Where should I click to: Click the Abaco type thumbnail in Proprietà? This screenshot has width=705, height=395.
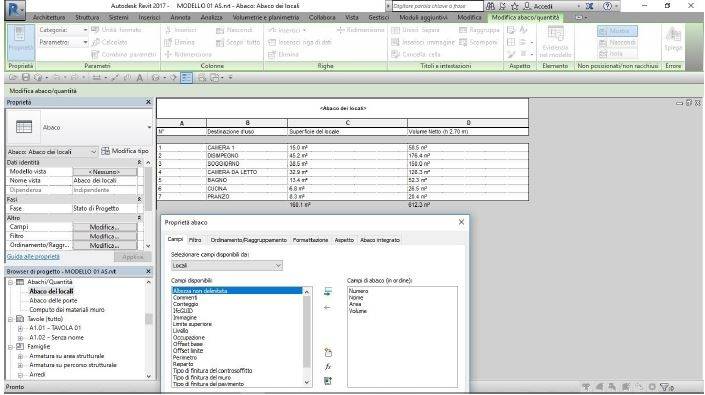tap(24, 127)
